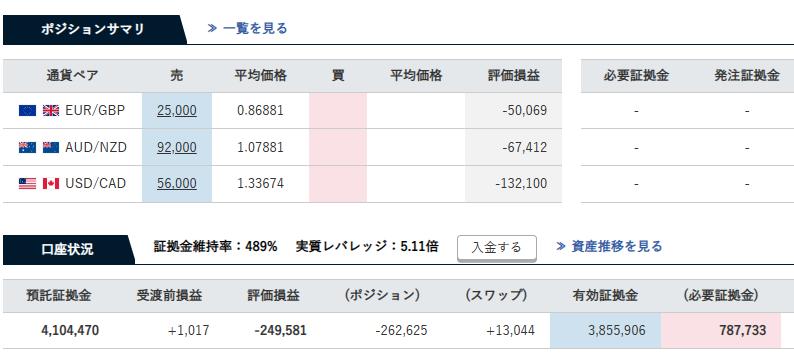Open the 92,000 AUD/NZD sell position
Screen dimensions: 794x363
tap(177, 147)
